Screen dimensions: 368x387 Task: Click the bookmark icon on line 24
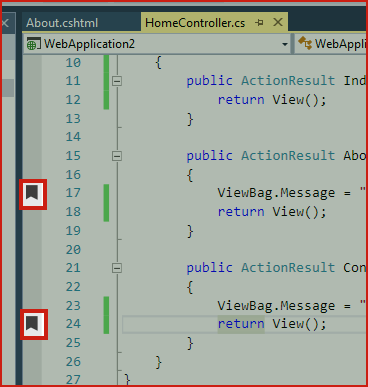click(32, 323)
